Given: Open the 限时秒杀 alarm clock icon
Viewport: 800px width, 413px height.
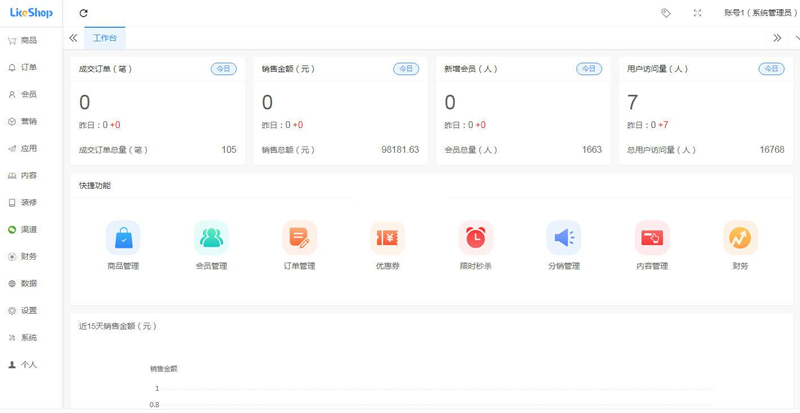Looking at the screenshot, I should pos(476,238).
